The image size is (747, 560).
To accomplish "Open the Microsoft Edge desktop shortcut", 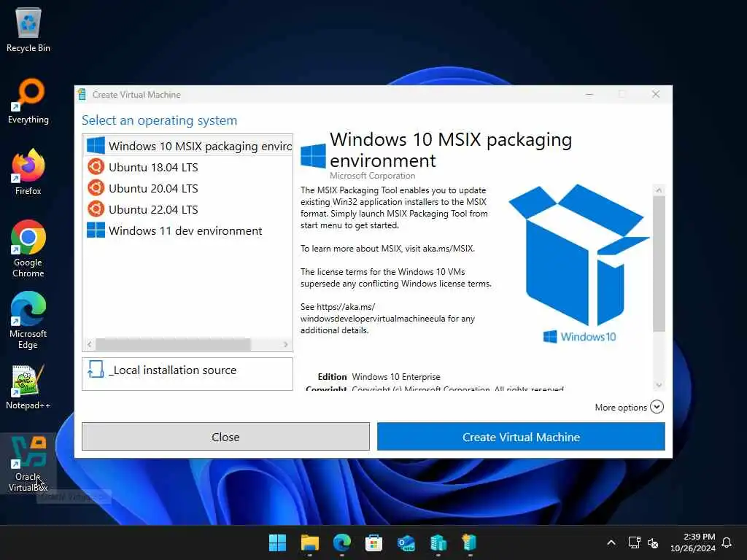I will (x=28, y=321).
